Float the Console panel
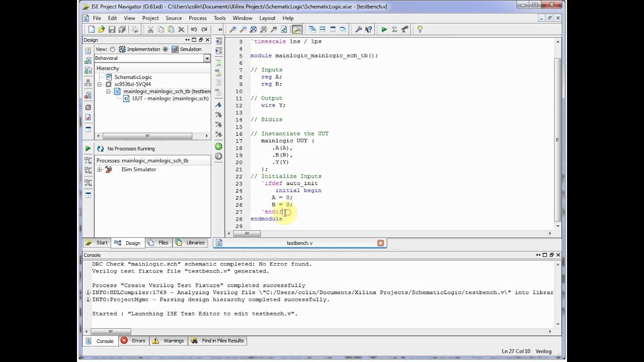Viewport: 644px width, 362px height. 551,255
